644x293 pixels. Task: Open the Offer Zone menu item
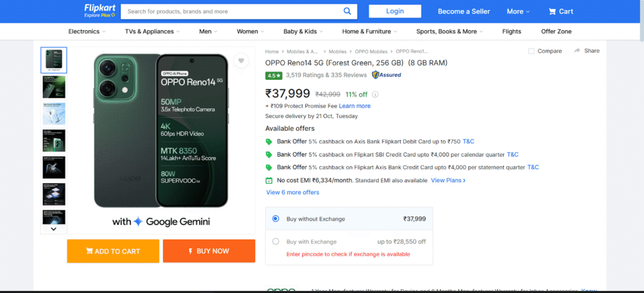tap(556, 31)
